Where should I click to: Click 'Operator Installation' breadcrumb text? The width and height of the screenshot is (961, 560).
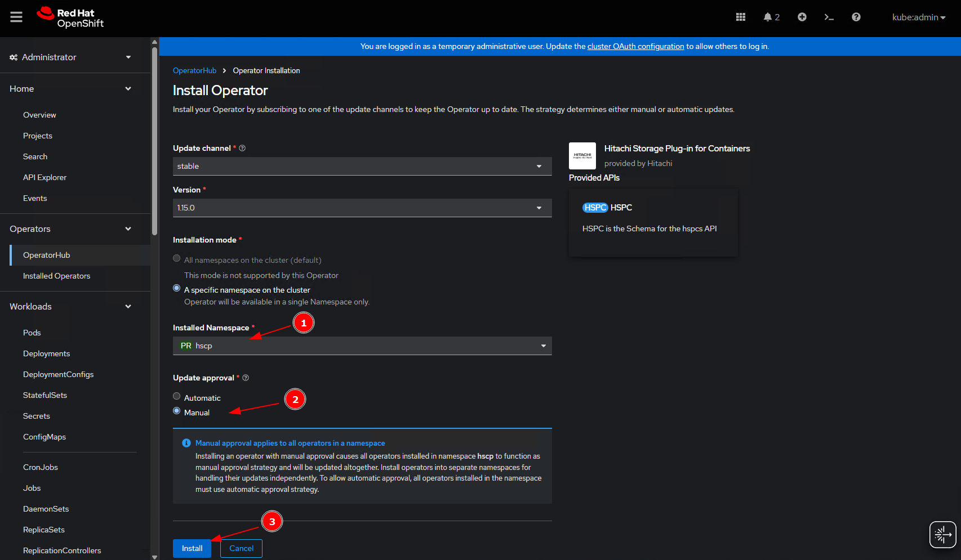click(x=266, y=70)
